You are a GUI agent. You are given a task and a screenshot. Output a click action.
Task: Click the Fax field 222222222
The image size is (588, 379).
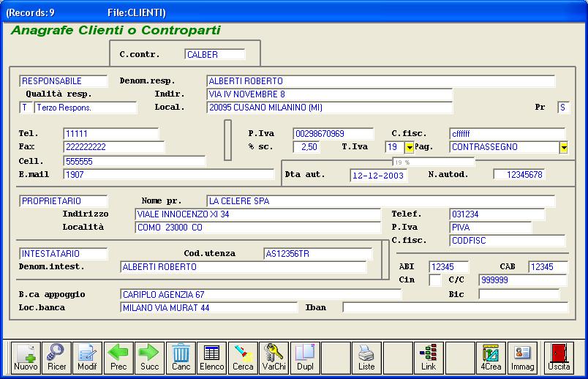(x=114, y=147)
